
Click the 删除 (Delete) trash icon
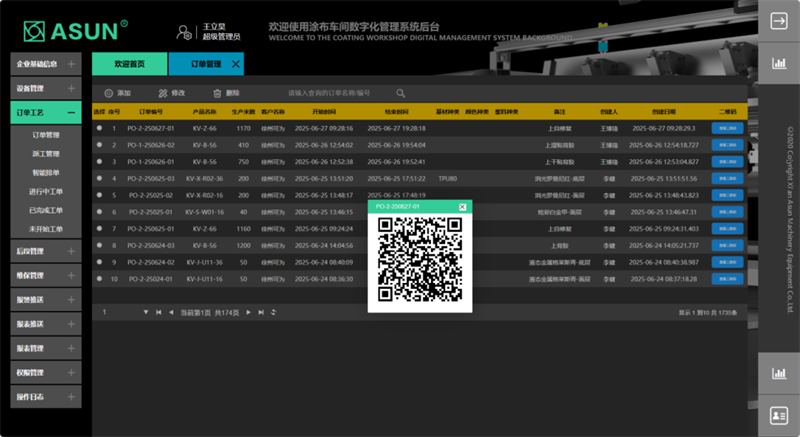pos(216,92)
